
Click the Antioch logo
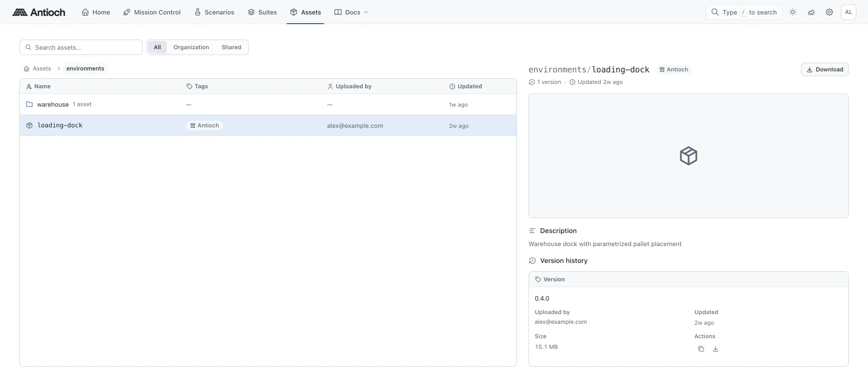39,12
